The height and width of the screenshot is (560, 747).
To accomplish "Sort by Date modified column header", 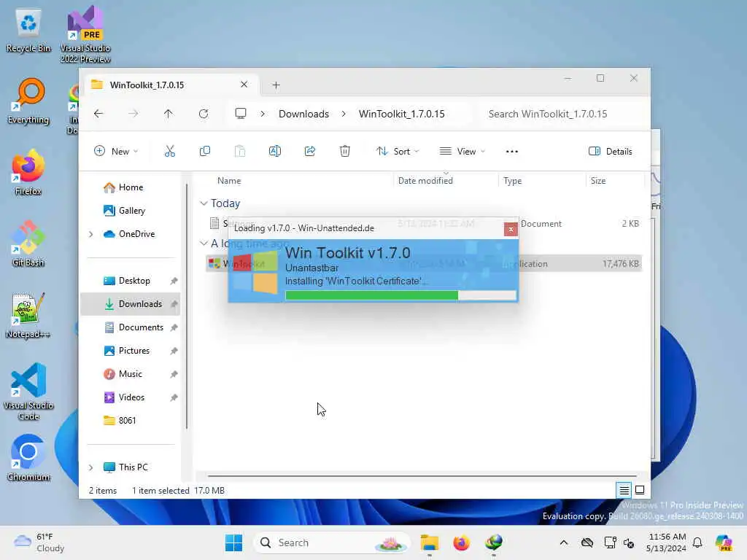I will 425,181.
